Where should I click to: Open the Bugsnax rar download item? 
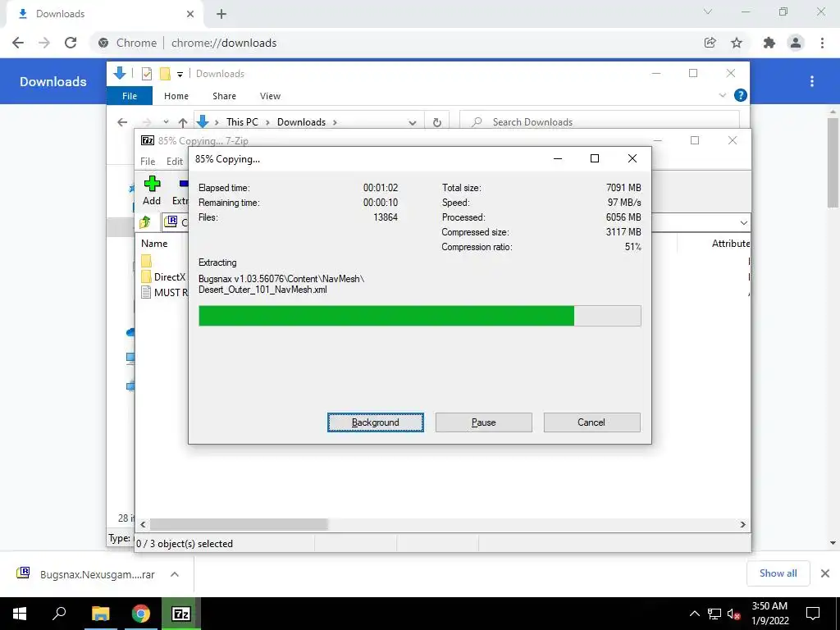click(x=85, y=574)
